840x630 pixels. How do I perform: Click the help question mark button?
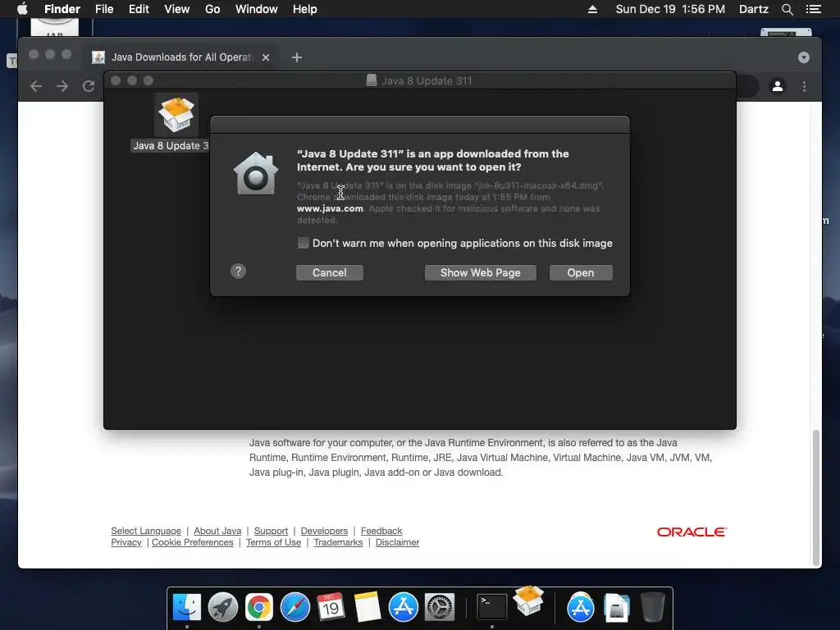(x=239, y=271)
